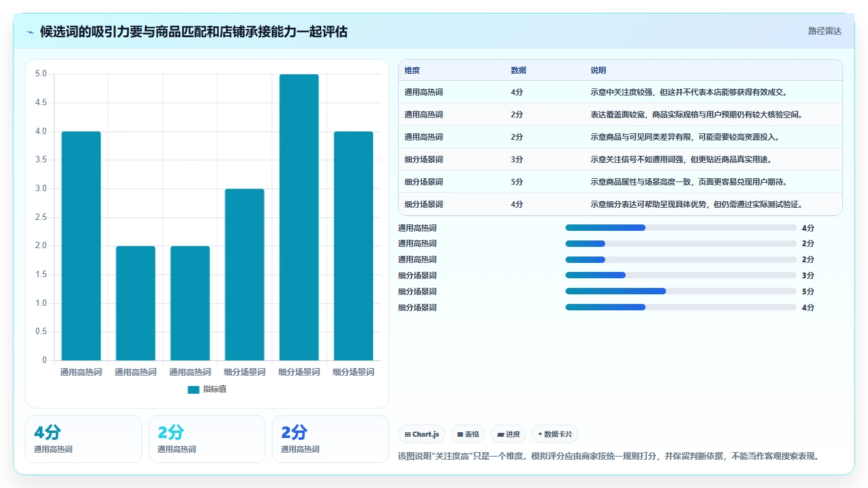868x488 pixels.
Task: Select the 表格 chip
Action: tap(468, 434)
